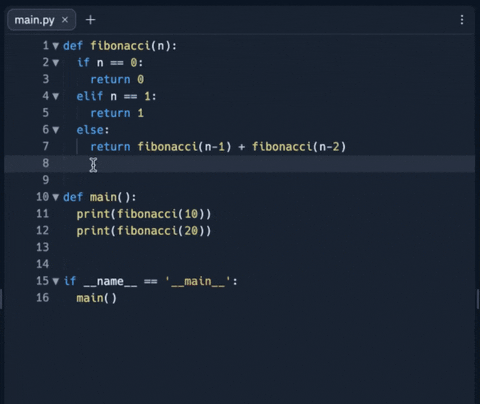This screenshot has width=480, height=404.
Task: Click on 'print(fibonacci(20))' line
Action: (x=144, y=231)
